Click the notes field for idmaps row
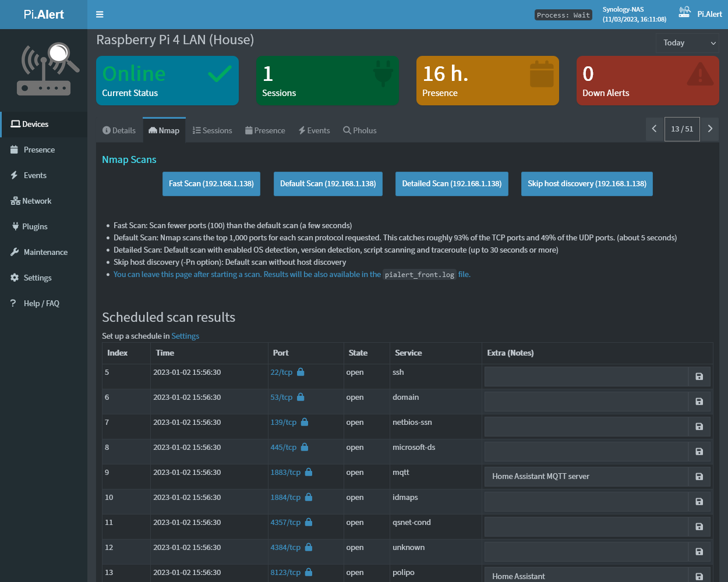 coord(586,501)
